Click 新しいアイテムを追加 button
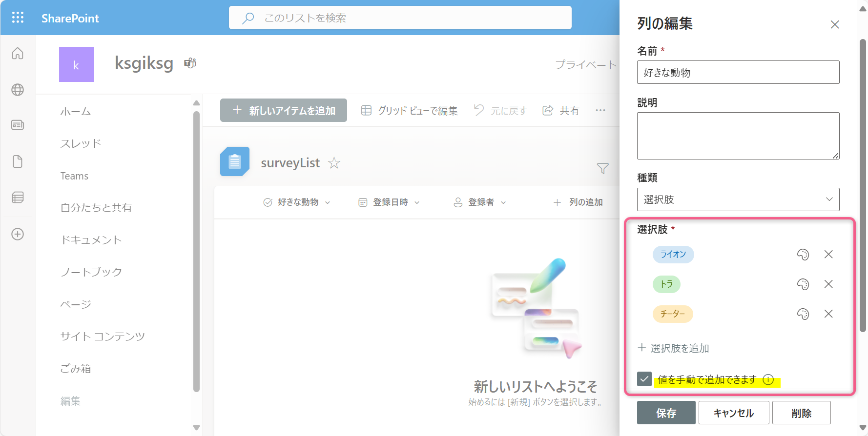The width and height of the screenshot is (868, 436). tap(284, 110)
